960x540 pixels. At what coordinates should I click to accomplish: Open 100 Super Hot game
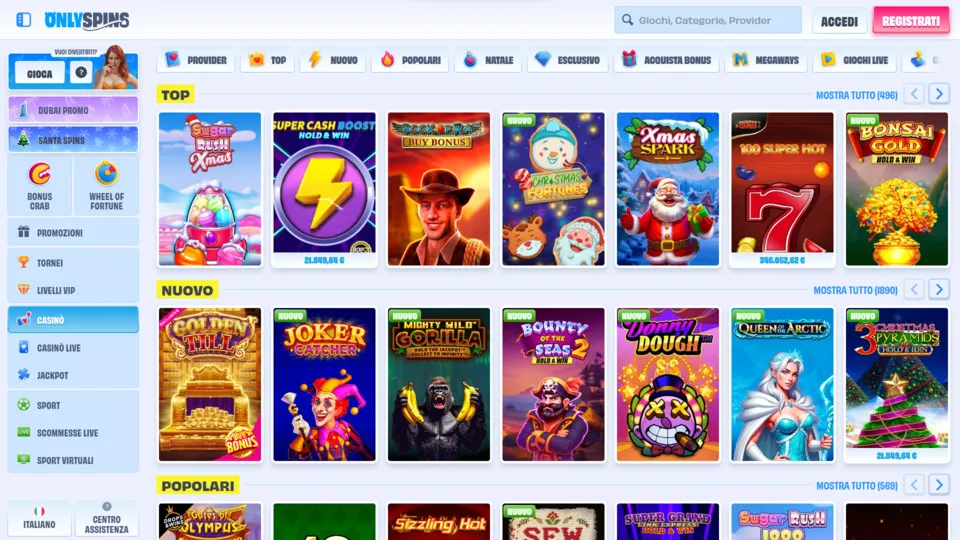(782, 189)
